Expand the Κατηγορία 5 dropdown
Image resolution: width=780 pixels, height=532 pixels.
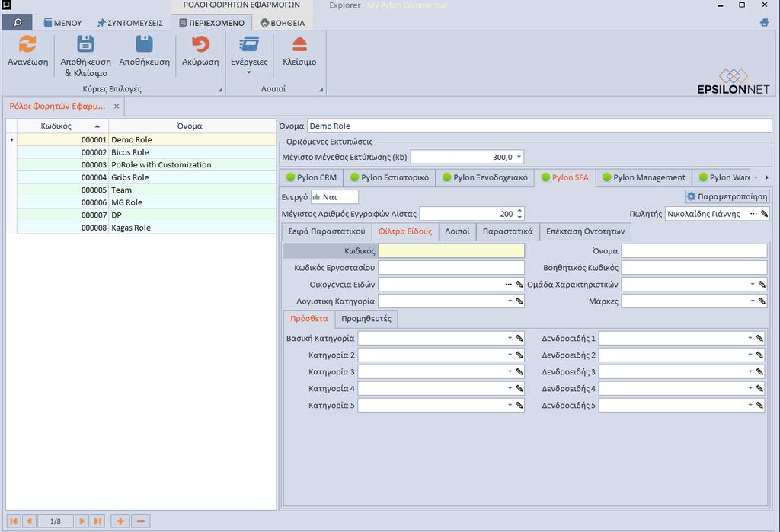pos(510,405)
